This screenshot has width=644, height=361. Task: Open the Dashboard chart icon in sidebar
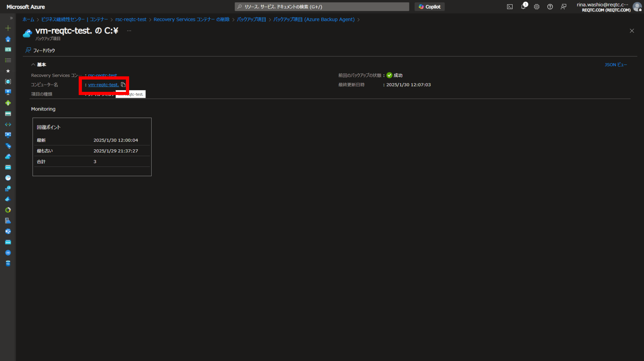click(x=8, y=49)
